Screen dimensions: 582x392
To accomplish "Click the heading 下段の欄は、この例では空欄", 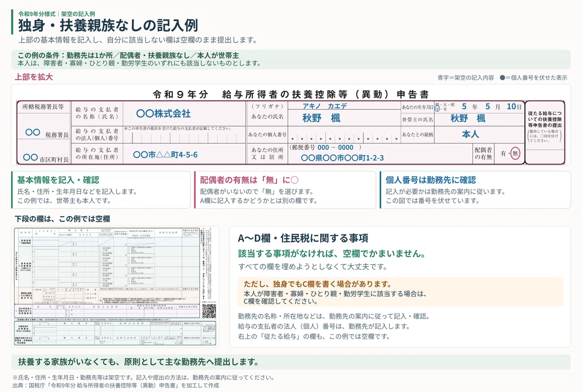I will click(x=62, y=219).
